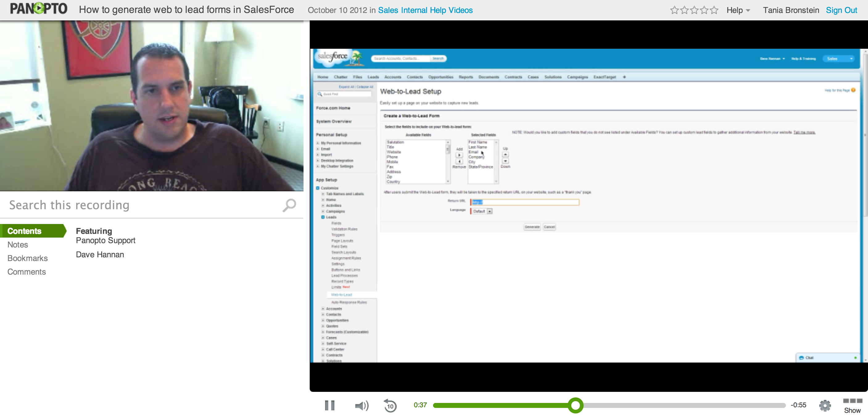868x419 pixels.
Task: Mute the volume speaker icon
Action: pyautogui.click(x=362, y=405)
